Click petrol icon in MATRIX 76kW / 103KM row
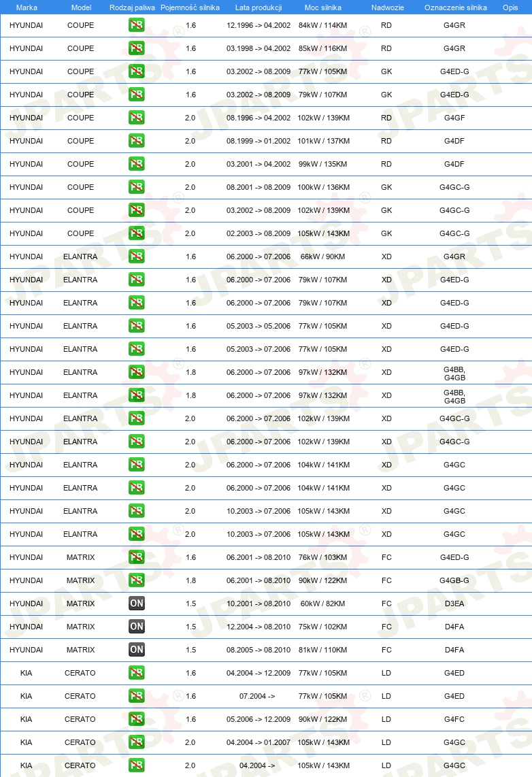 tap(136, 557)
